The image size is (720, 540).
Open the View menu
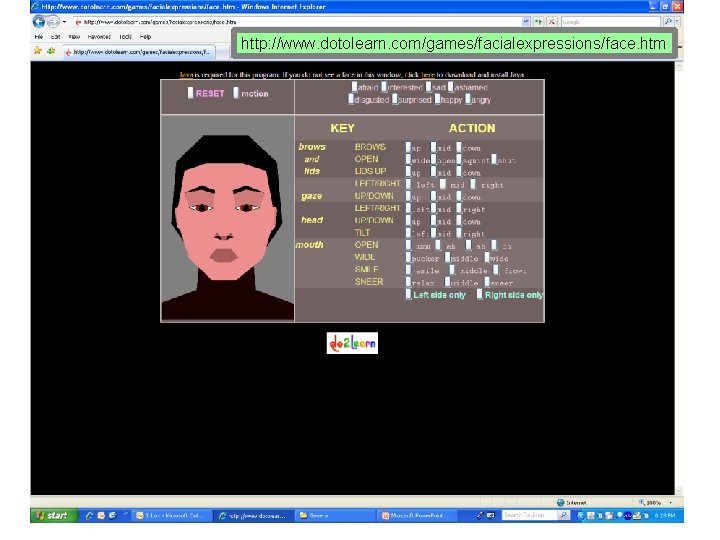click(x=74, y=37)
